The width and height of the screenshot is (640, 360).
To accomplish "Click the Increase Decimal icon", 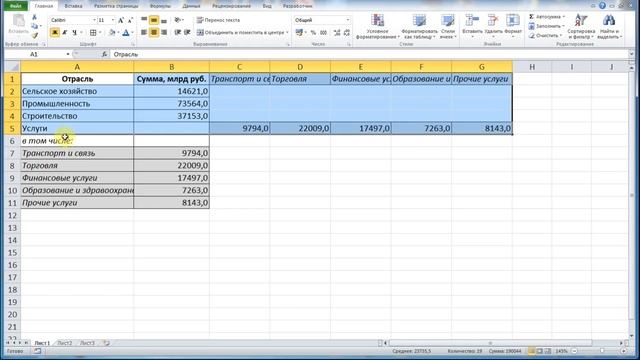I will pos(337,32).
